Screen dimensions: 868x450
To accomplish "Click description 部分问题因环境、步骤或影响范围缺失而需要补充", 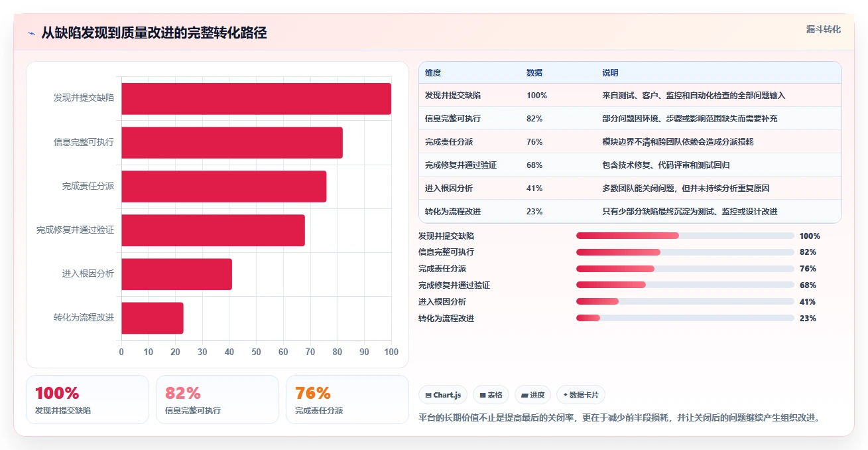I will (690, 119).
